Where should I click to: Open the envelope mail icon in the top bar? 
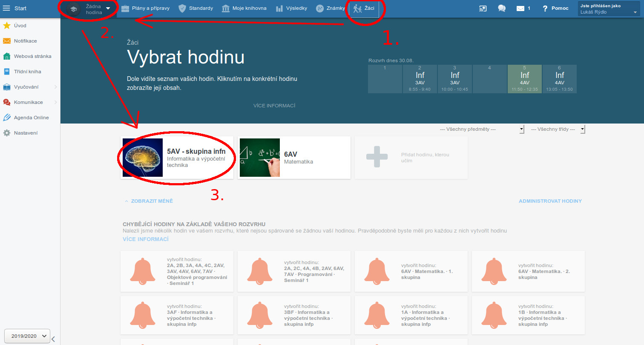(520, 9)
